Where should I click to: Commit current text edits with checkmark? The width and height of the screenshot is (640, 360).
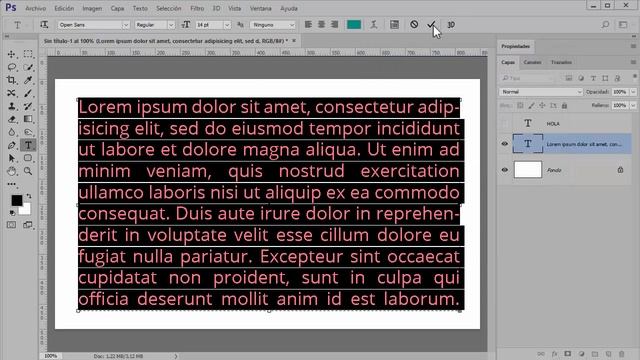[x=432, y=24]
